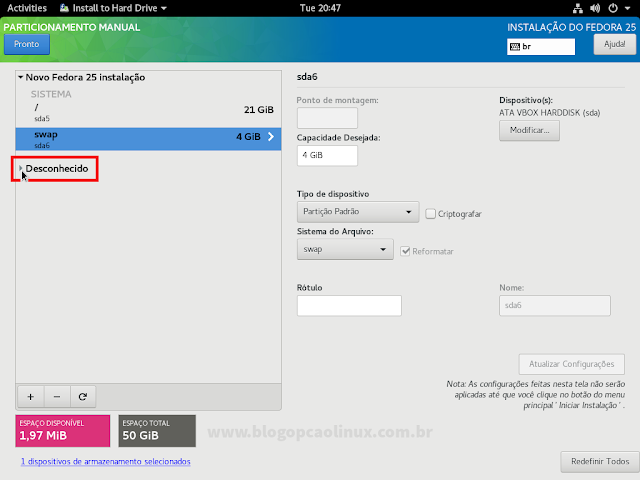This screenshot has width=640, height=480.
Task: Open the network status icon in top bar
Action: 578,8
